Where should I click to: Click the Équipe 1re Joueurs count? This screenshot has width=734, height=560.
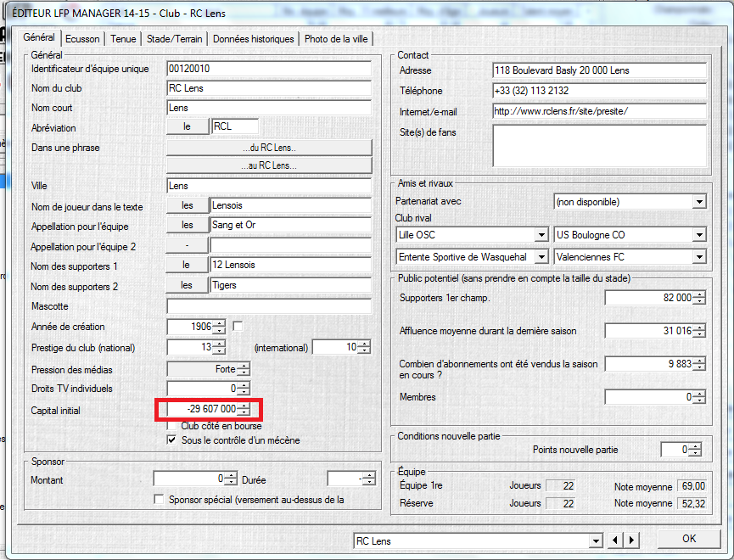coord(562,486)
